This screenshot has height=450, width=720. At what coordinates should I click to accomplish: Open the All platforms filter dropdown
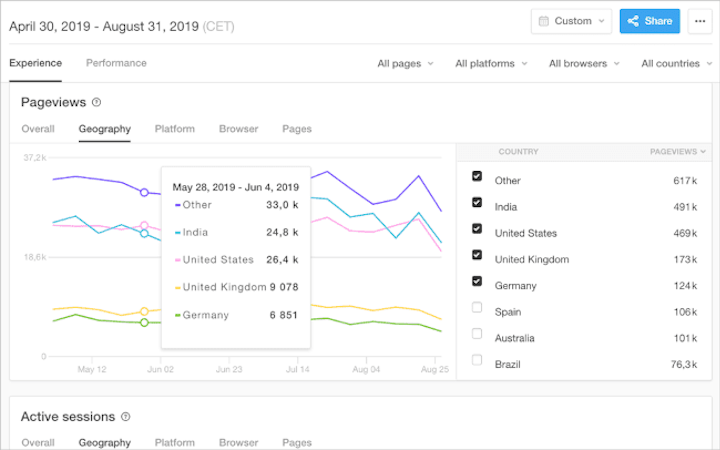pos(488,63)
